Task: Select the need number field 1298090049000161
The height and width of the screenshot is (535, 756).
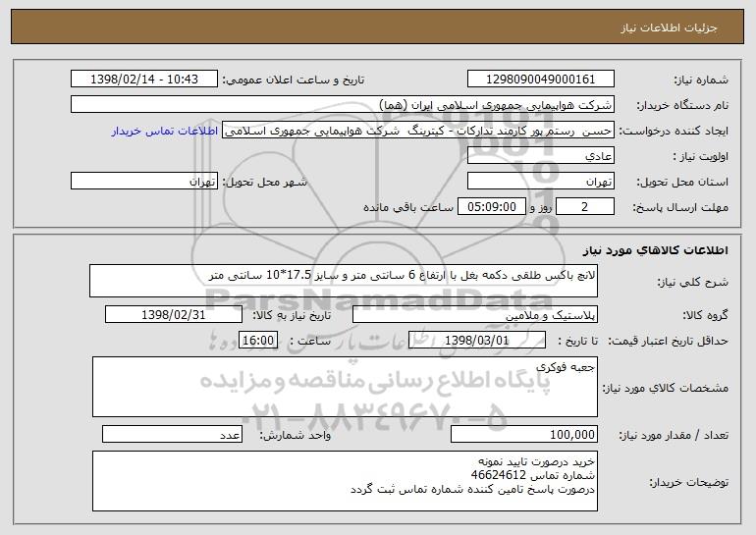Action: click(x=540, y=80)
